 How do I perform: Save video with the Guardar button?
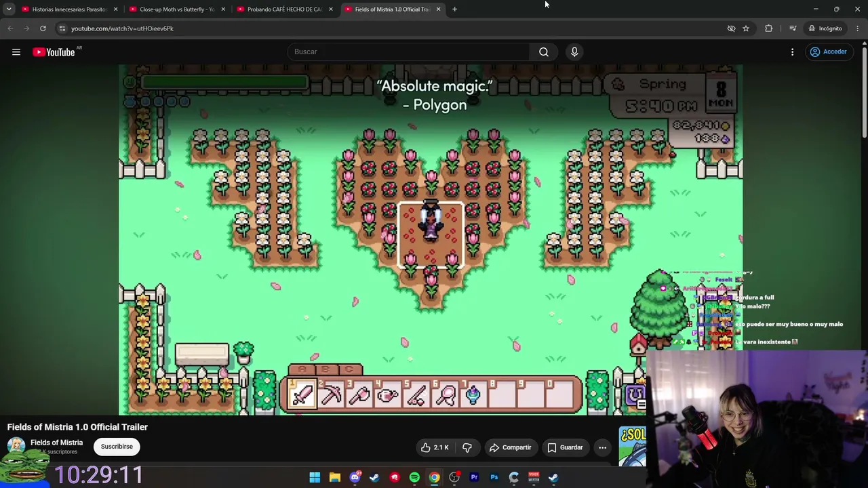[565, 447]
